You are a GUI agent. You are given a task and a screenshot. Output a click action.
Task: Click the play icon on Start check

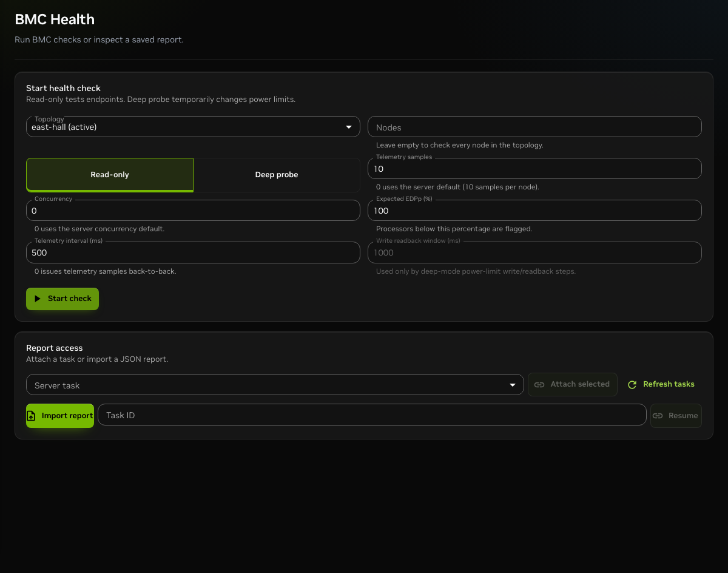[38, 299]
